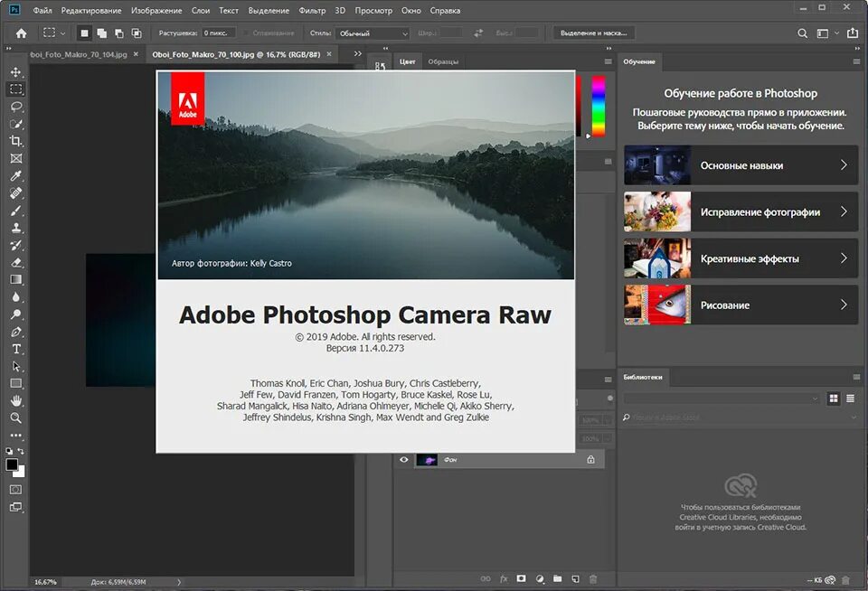Open the Фильтр menu
Image resolution: width=868 pixels, height=591 pixels.
click(x=312, y=11)
